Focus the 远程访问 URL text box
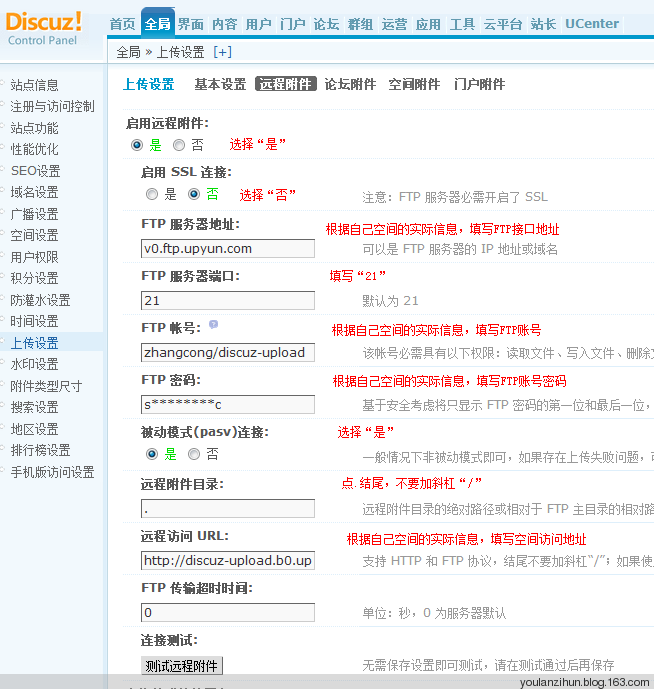654x689 pixels. [x=228, y=561]
